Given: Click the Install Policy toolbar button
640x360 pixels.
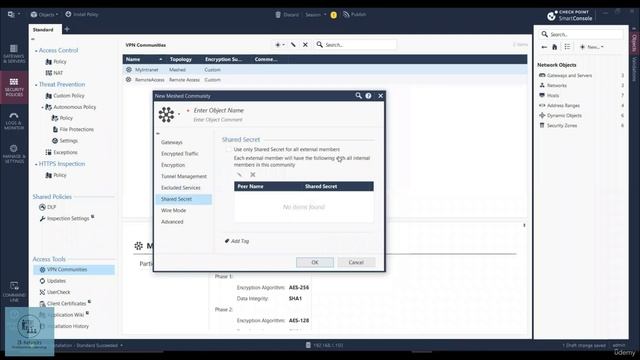Looking at the screenshot, I should pos(82,14).
